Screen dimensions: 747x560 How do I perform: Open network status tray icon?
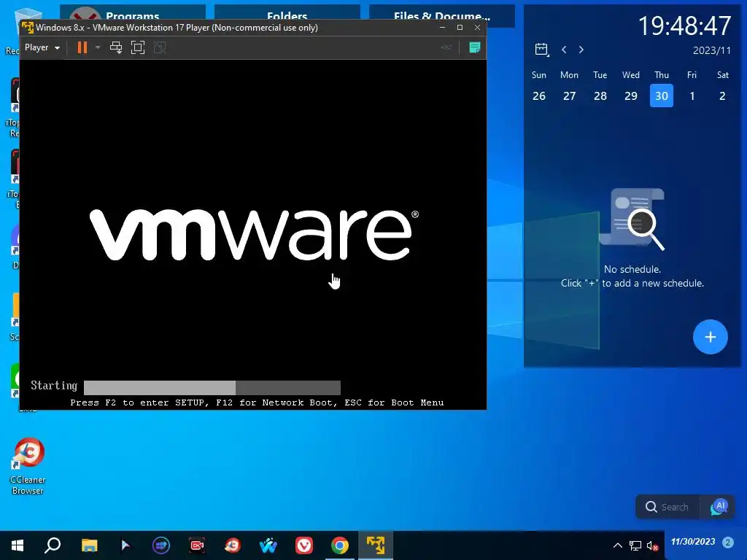[635, 545]
